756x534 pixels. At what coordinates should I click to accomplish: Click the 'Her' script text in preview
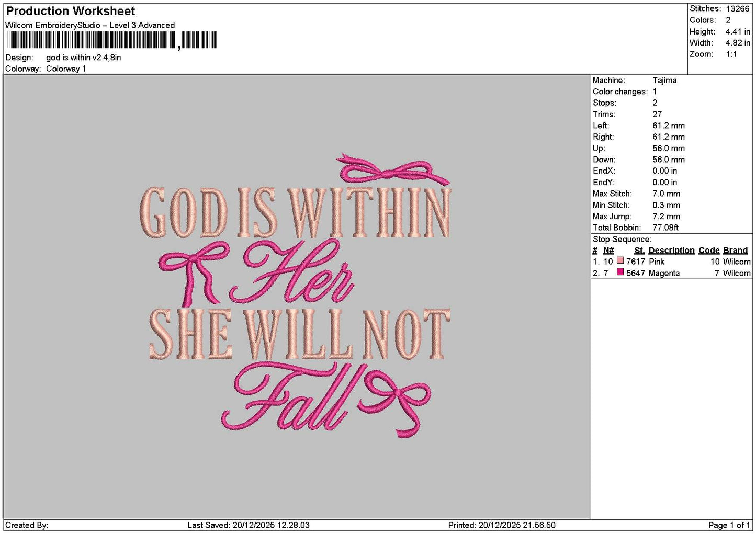tap(293, 272)
